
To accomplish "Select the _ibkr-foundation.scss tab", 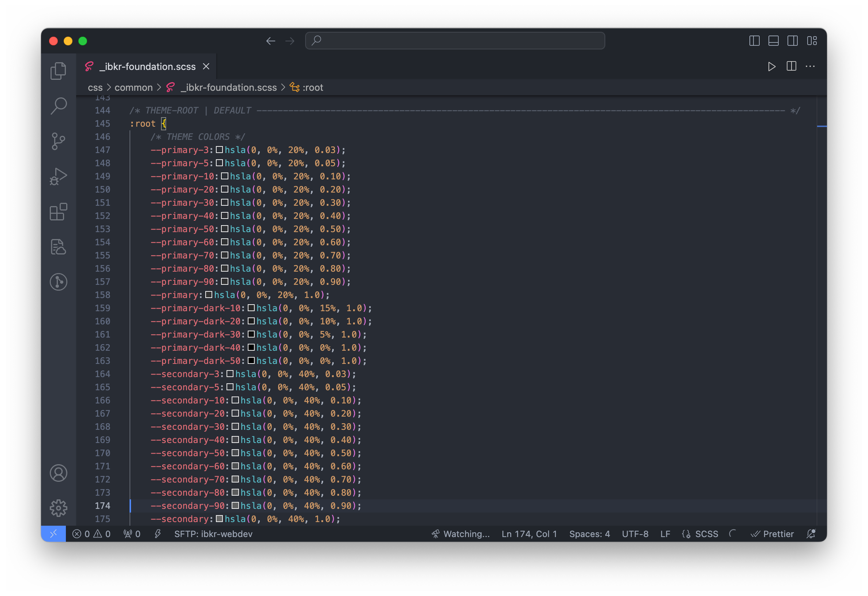I will (147, 67).
